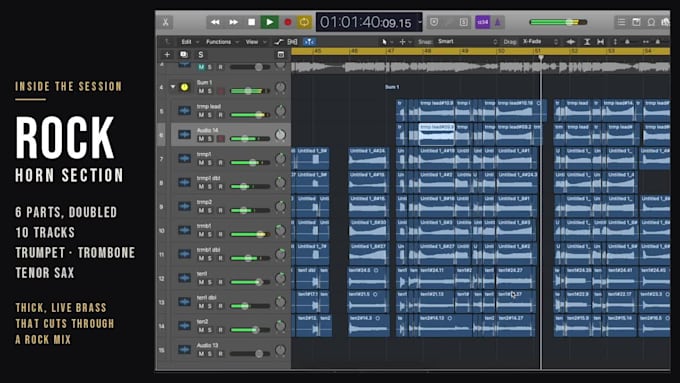Click the horizontal auto zoom button
The width and height of the screenshot is (680, 383).
pyautogui.click(x=601, y=42)
